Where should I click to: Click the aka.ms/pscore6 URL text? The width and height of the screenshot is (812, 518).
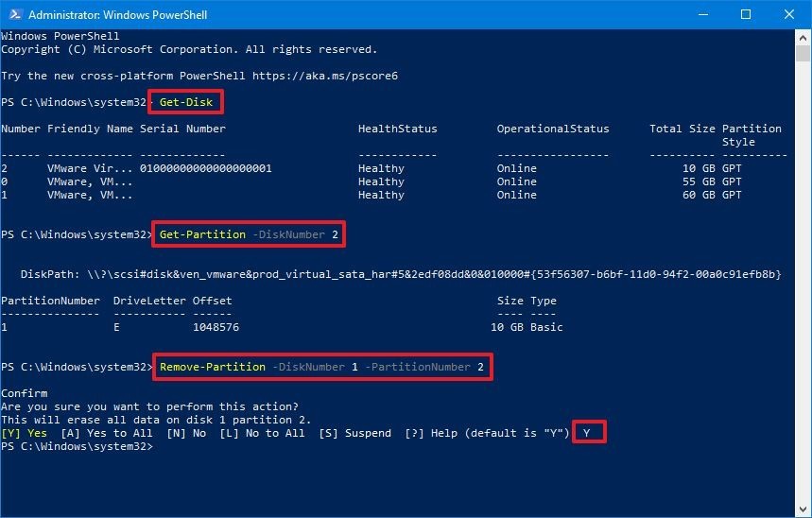click(325, 76)
